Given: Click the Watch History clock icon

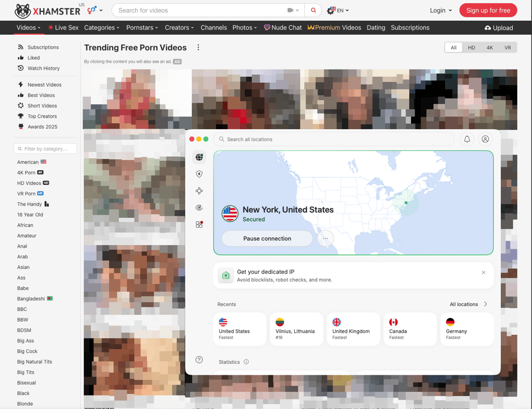Looking at the screenshot, I should coord(21,68).
